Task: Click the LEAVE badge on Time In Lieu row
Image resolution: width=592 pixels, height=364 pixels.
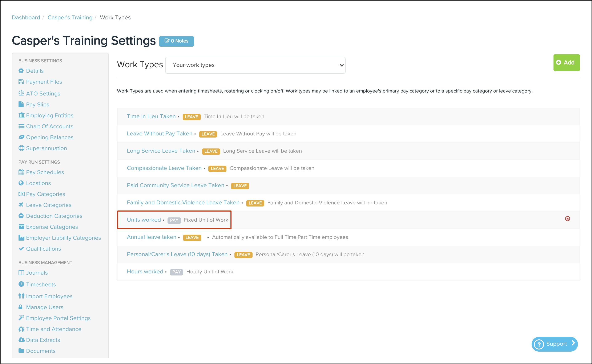Action: 192,117
